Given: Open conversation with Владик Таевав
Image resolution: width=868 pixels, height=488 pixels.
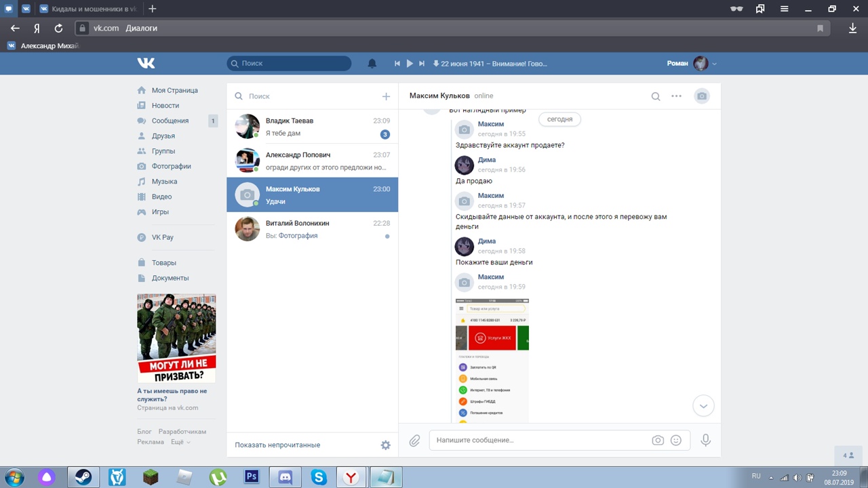Looking at the screenshot, I should (312, 127).
